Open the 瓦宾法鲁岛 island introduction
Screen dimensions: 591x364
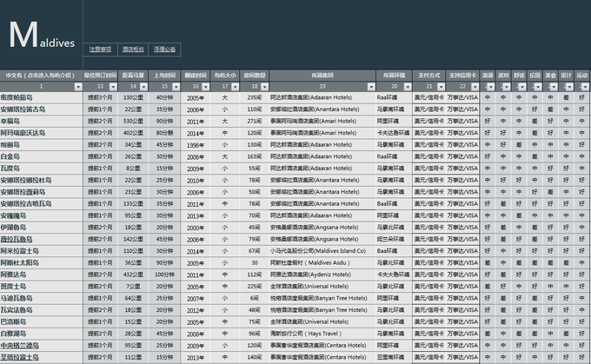[17, 310]
